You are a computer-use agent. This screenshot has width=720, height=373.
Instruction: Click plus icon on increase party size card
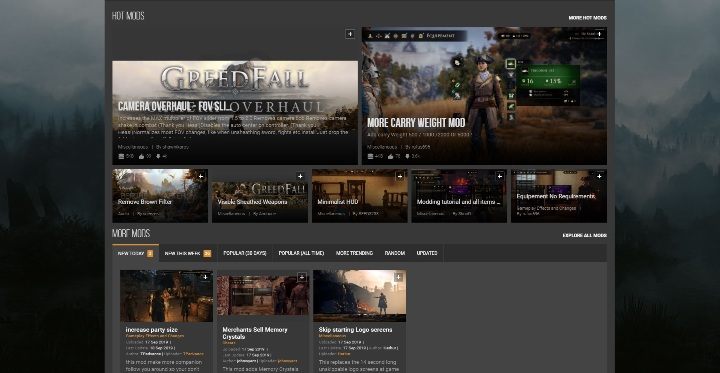[x=205, y=277]
